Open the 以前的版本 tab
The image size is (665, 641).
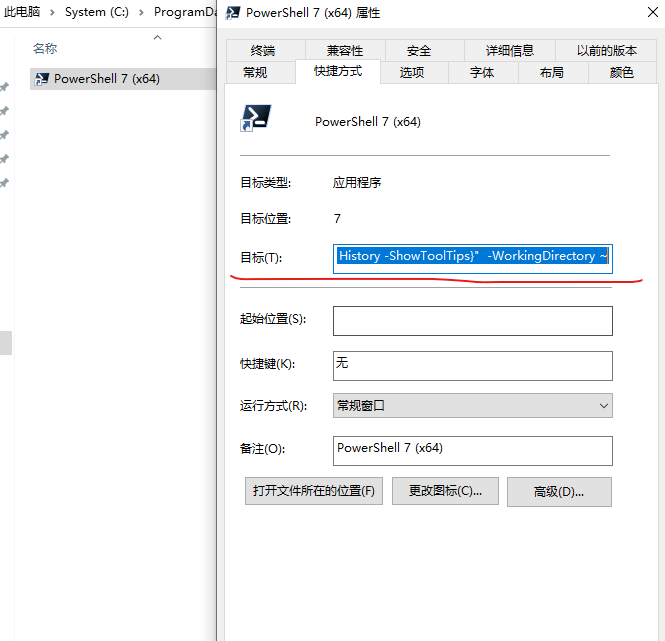[x=606, y=51]
